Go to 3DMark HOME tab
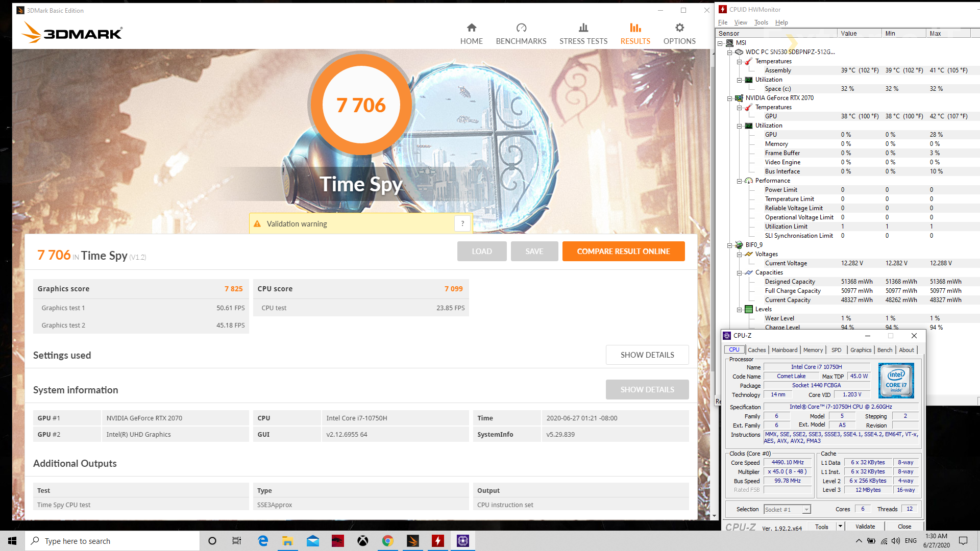This screenshot has height=551, width=980. coord(471,34)
